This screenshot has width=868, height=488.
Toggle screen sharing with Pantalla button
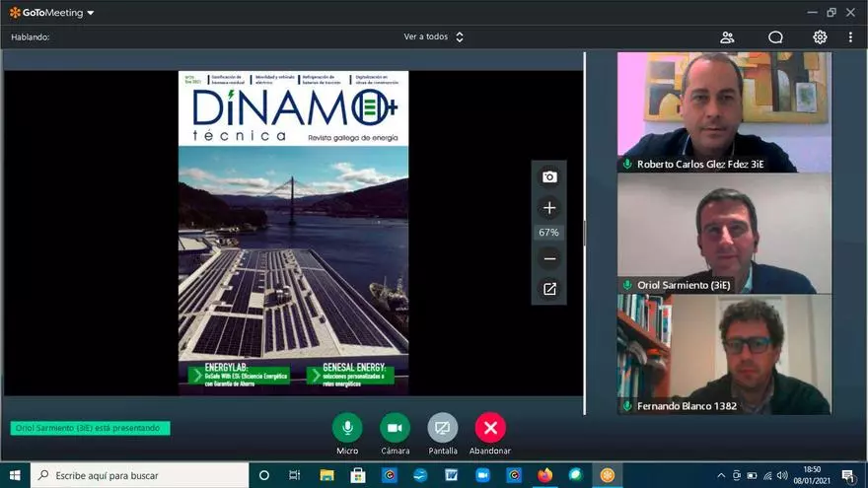click(x=443, y=428)
